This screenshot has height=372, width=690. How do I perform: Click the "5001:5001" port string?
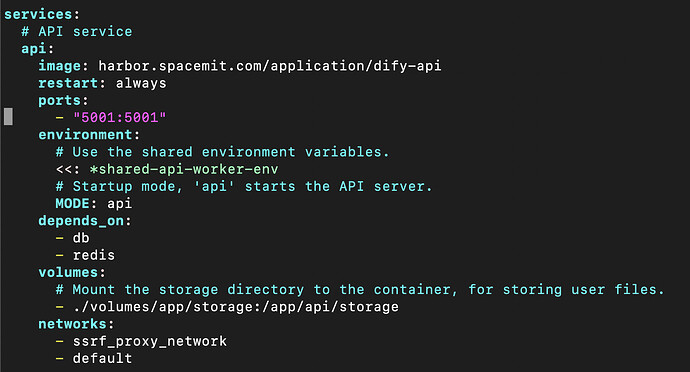[x=120, y=118]
